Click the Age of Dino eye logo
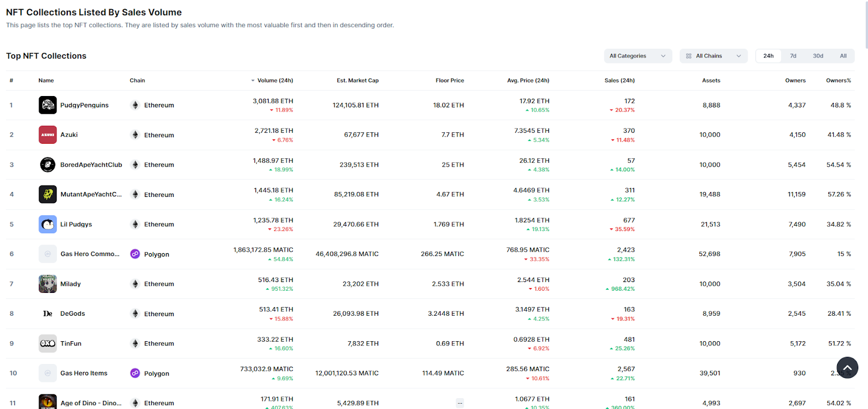Viewport: 868px width, 409px height. point(48,401)
